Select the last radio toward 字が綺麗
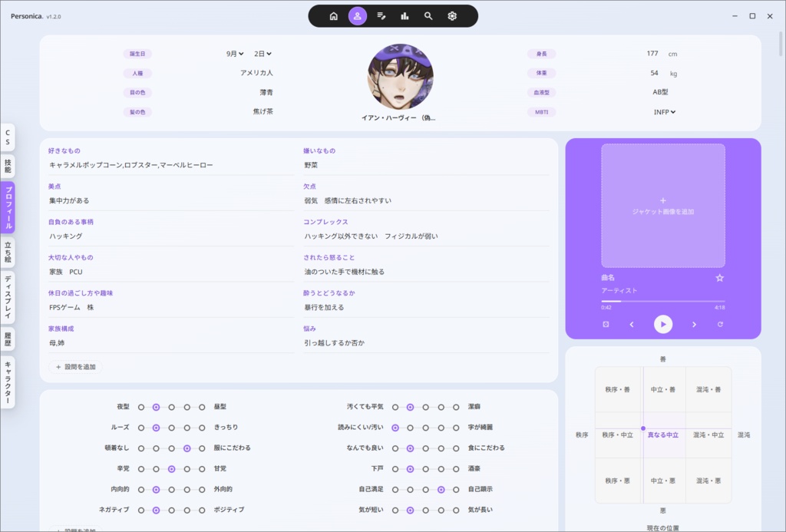This screenshot has height=532, width=786. [456, 428]
